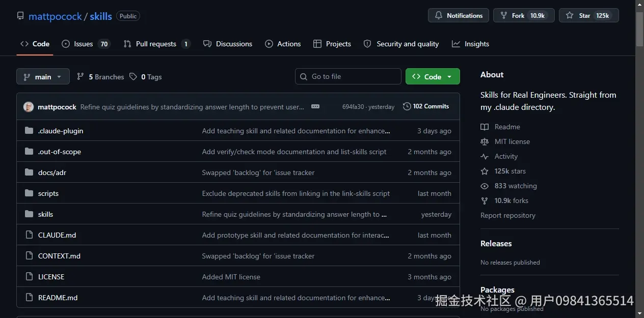The image size is (644, 318).
Task: Open the CLAUDE.md file
Action: 57,235
